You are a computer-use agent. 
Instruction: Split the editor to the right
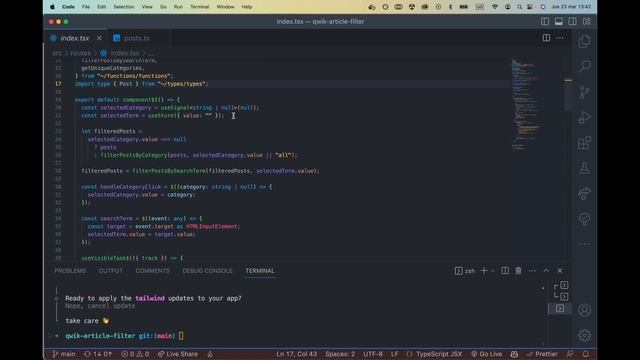click(x=546, y=38)
